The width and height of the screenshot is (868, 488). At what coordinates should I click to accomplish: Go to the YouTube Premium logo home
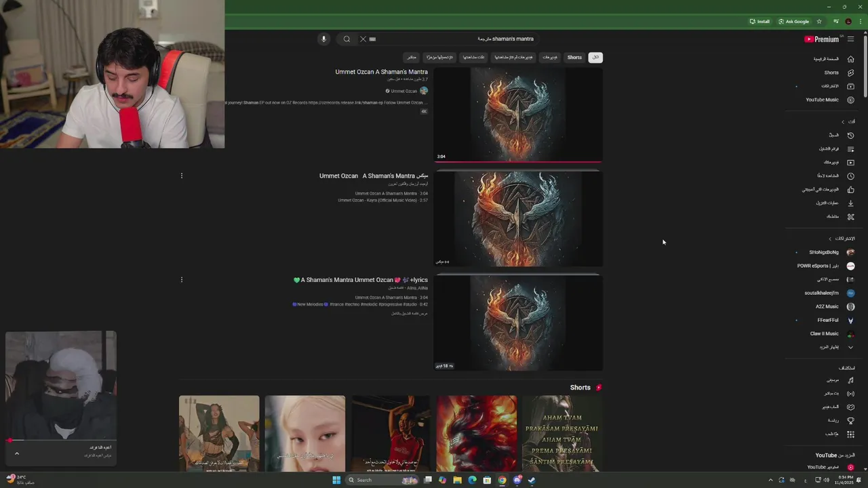(x=822, y=39)
